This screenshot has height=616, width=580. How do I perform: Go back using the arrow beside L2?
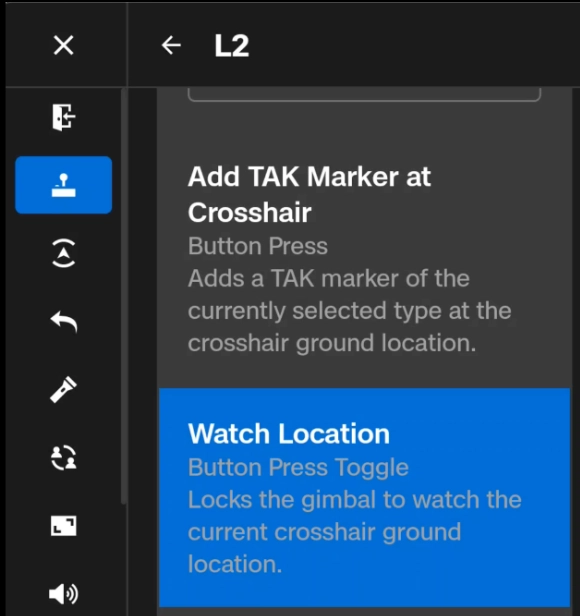[x=171, y=45]
